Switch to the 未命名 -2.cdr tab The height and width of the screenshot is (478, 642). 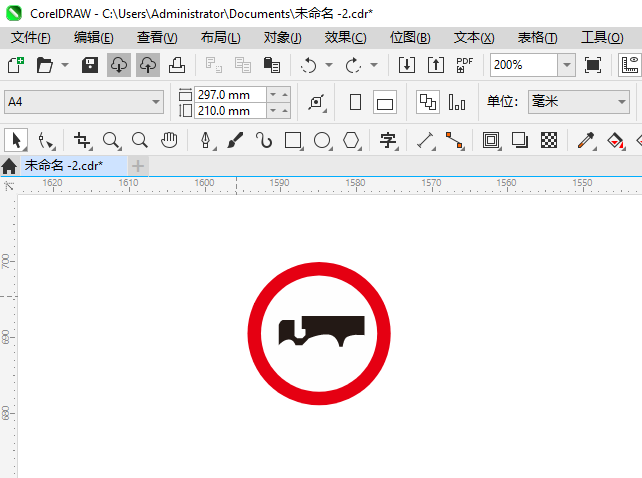[x=74, y=165]
